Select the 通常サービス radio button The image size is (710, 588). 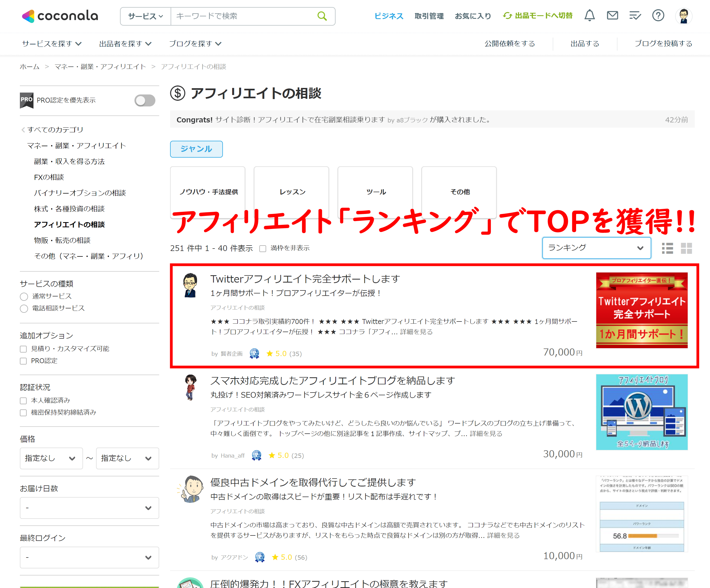(x=24, y=296)
